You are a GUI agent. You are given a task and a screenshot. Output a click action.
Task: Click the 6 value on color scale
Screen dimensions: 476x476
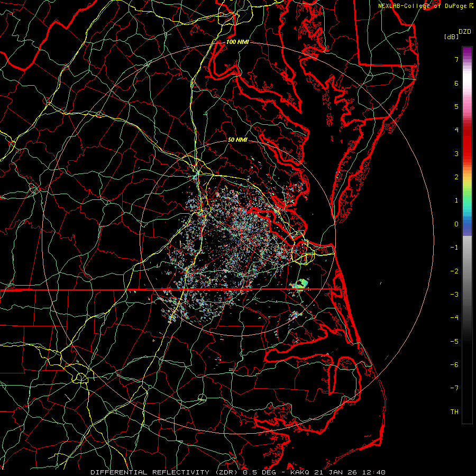coord(456,83)
